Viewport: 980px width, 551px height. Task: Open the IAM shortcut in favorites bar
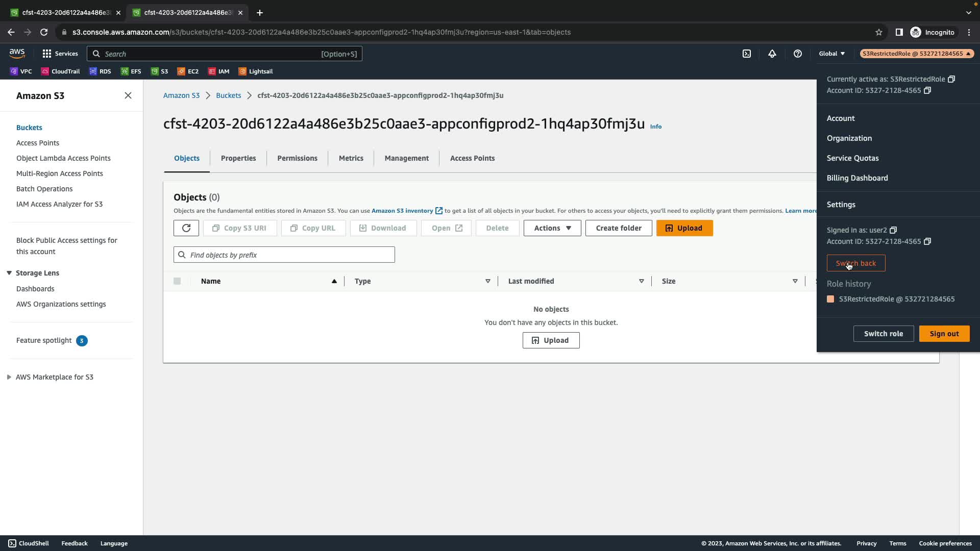(x=218, y=71)
